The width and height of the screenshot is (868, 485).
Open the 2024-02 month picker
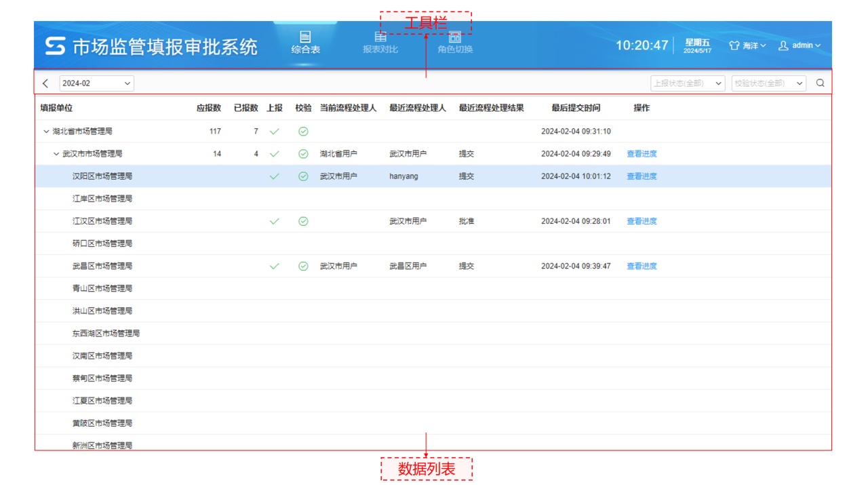[x=96, y=82]
